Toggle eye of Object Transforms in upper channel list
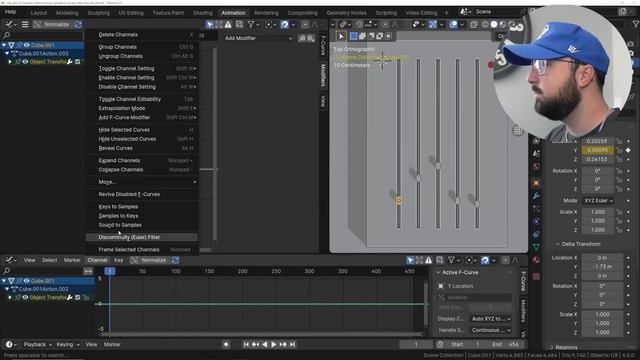 pyautogui.click(x=25, y=62)
